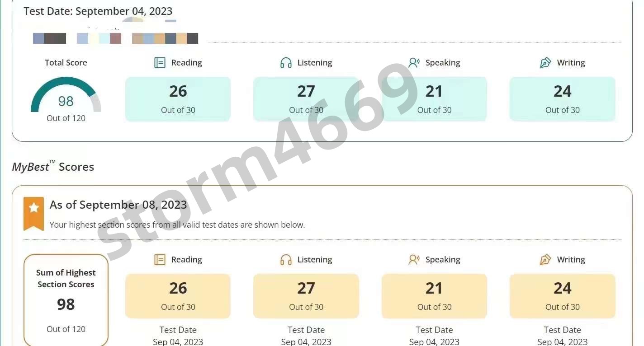644x346 pixels.
Task: Click the Reading book icon in test scores
Action: click(160, 63)
